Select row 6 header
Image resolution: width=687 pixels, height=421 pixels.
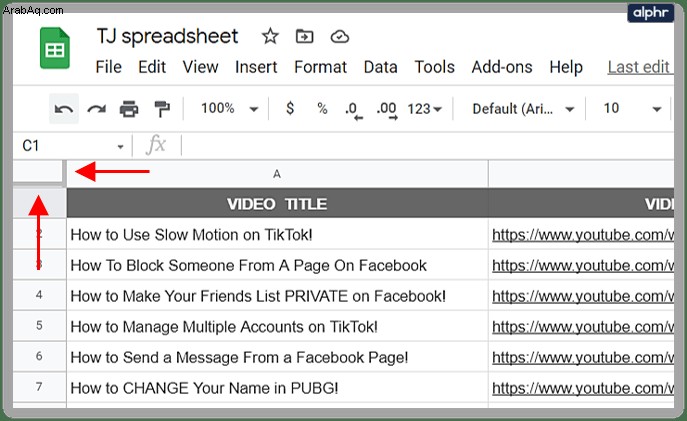pos(39,357)
